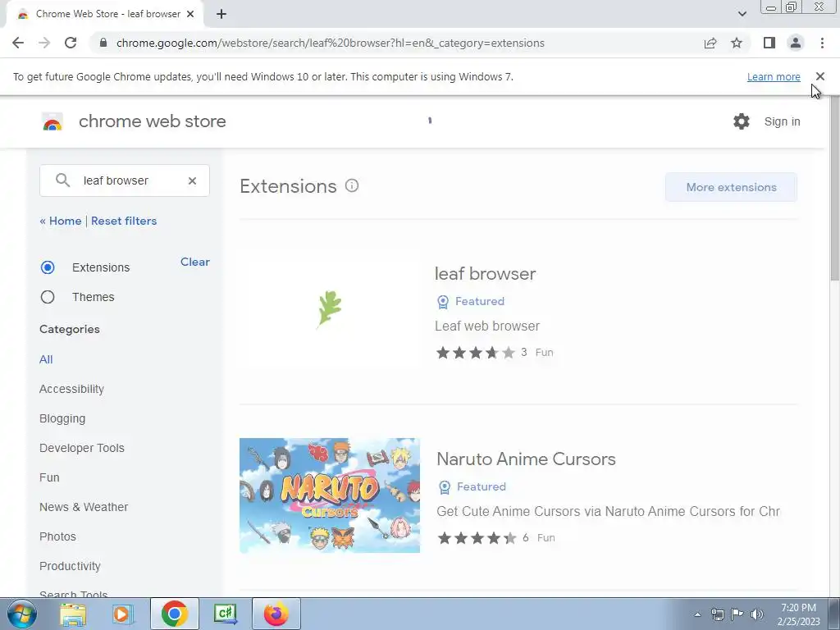
Task: Click the forward navigation arrow
Action: [44, 43]
